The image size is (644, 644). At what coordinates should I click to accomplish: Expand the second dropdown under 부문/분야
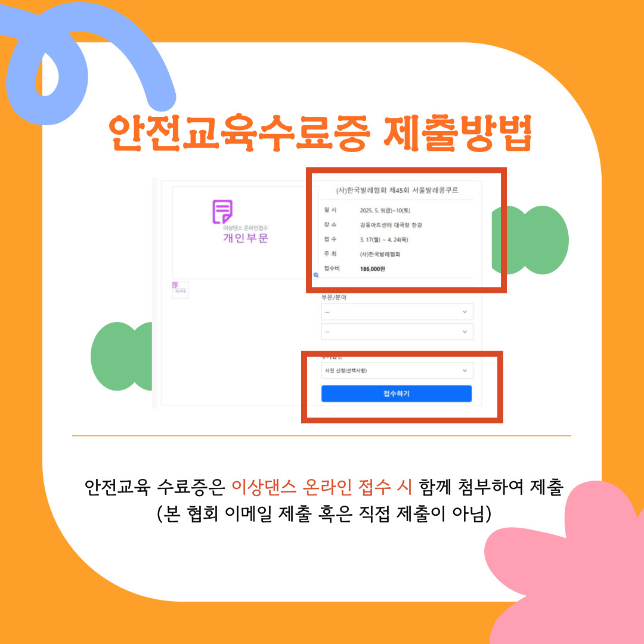tap(397, 332)
